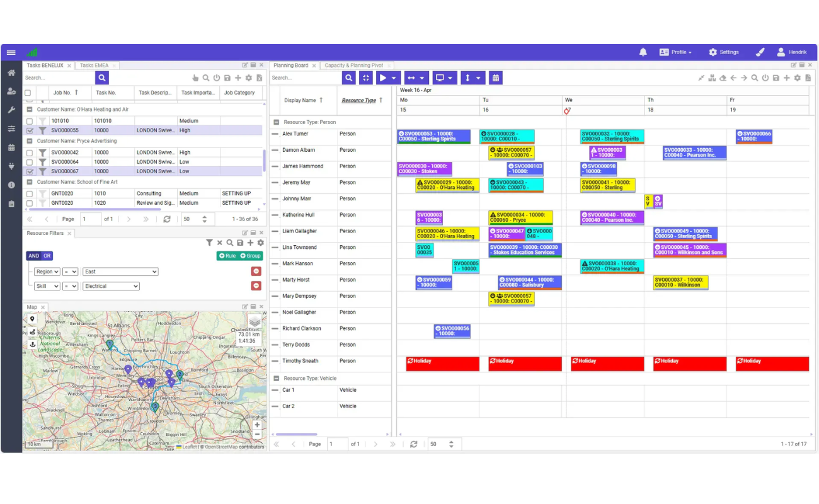
Task: Uncheck the SVO000055 task row checkbox
Action: 30,130
